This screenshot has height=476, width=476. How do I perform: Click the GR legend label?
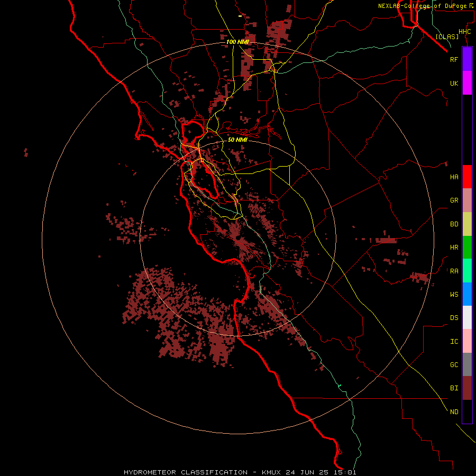click(454, 200)
